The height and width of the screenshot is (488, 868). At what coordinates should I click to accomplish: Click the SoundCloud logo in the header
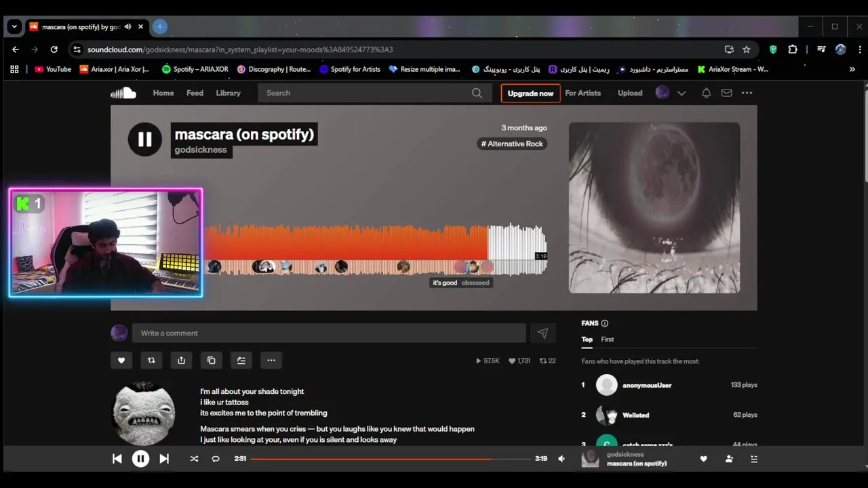[123, 93]
